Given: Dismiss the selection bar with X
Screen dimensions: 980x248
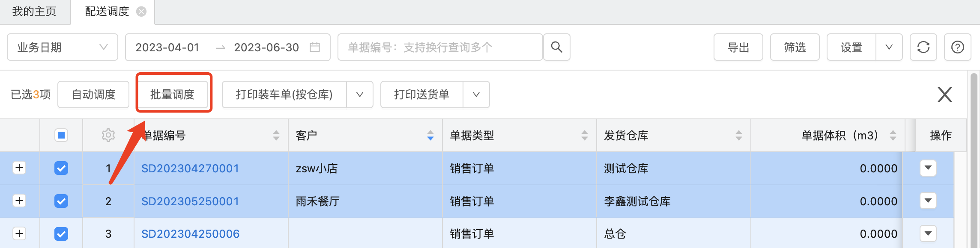Looking at the screenshot, I should point(944,94).
